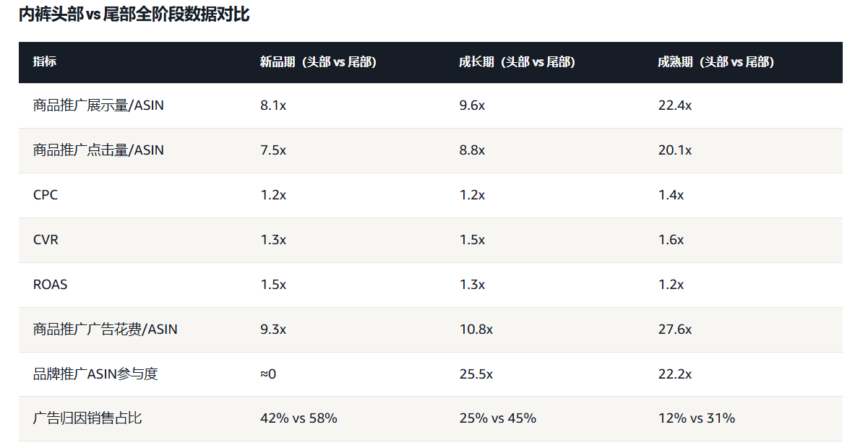This screenshot has width=868, height=448.
Task: Click the CPC row label
Action: [45, 195]
